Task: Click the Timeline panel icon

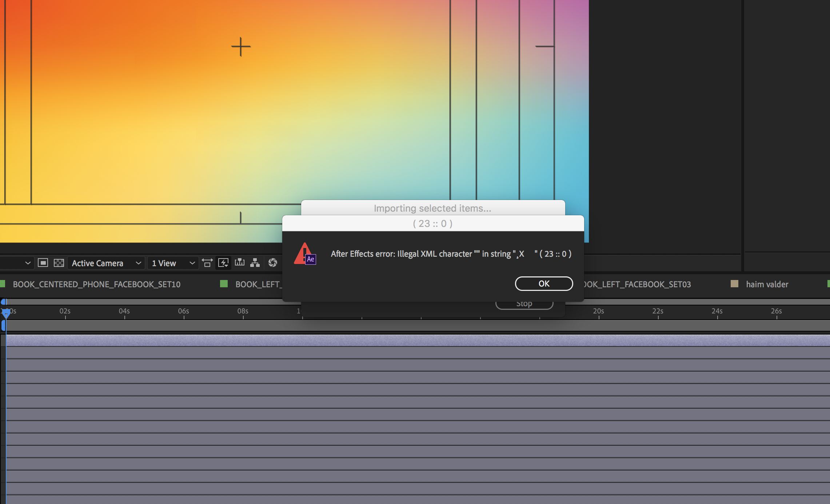Action: click(239, 263)
